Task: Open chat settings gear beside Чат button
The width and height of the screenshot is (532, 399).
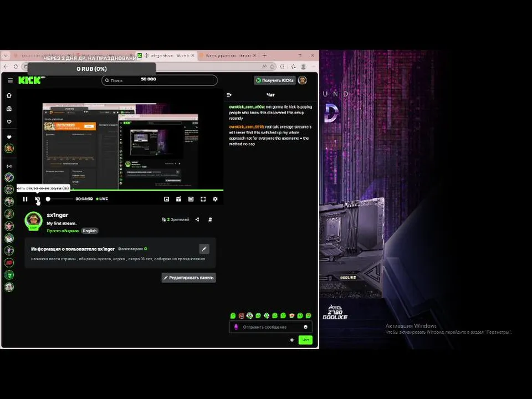Action: click(292, 340)
